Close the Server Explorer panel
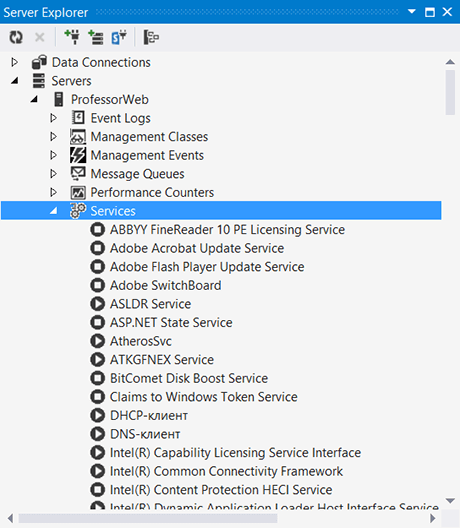Viewport: 460px width, 528px height. coord(447,12)
